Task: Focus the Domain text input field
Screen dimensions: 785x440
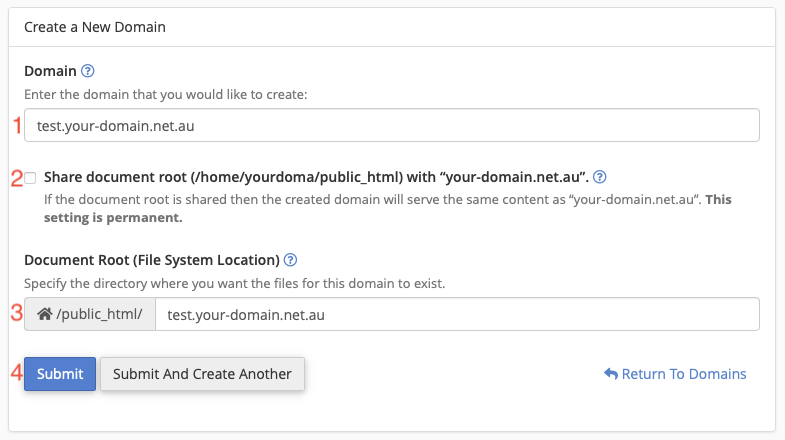Action: pyautogui.click(x=391, y=126)
